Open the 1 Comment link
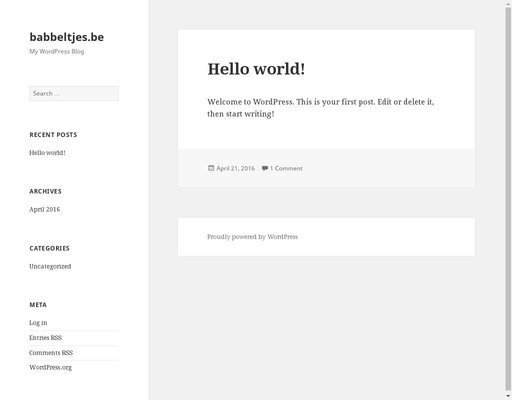Viewport: 512px width, 400px height. point(286,168)
